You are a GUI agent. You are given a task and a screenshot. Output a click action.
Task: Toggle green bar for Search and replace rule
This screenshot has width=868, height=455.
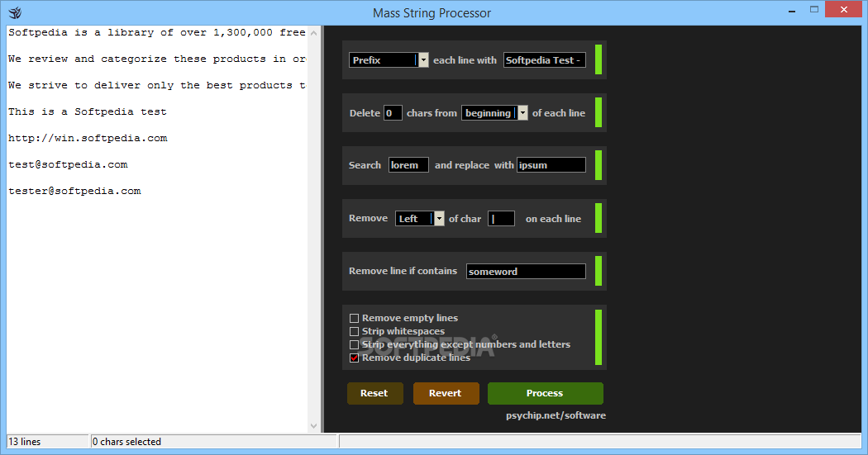pos(599,165)
